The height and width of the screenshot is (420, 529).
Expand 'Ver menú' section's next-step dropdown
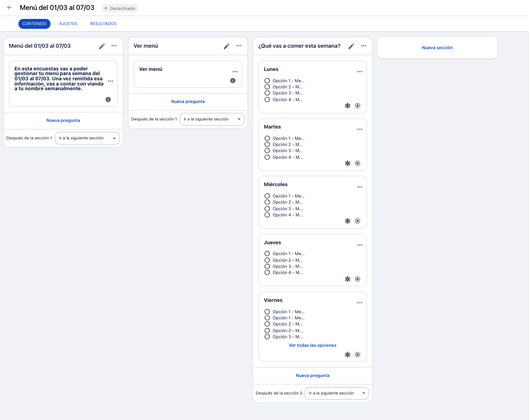[212, 119]
